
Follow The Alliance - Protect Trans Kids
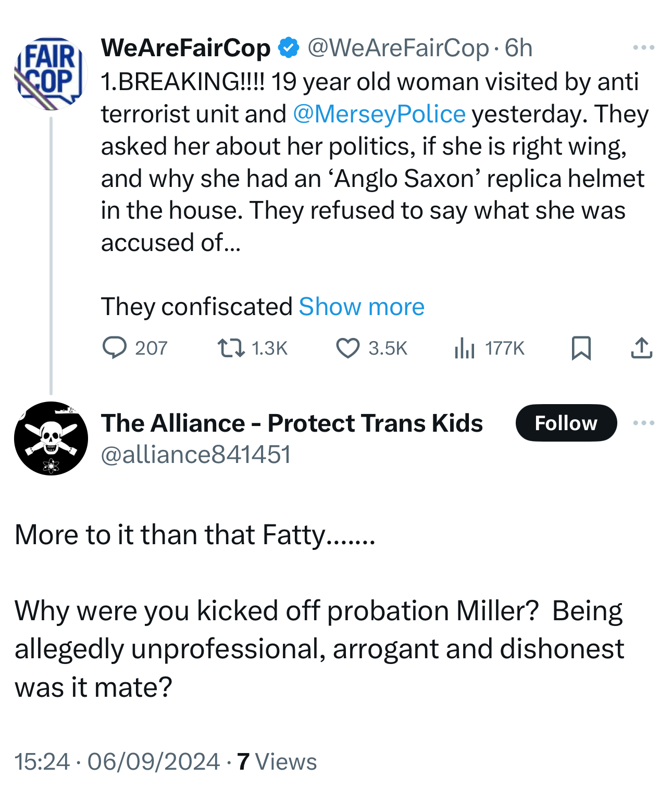pos(566,423)
